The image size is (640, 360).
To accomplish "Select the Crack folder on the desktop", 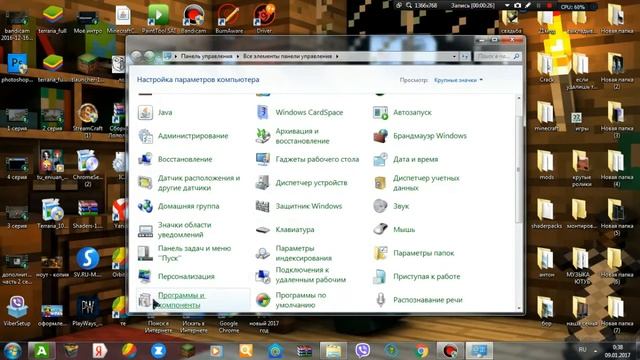I will tap(547, 68).
